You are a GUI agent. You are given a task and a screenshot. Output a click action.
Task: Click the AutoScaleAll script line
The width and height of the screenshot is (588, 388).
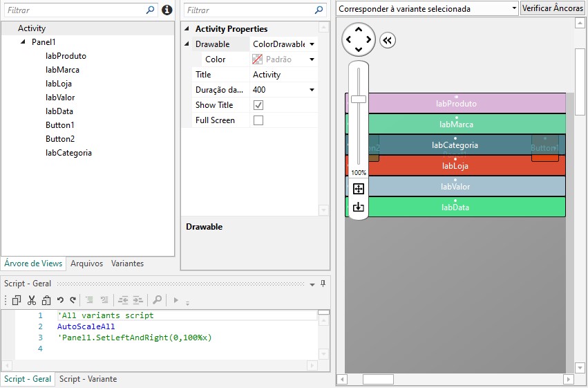[x=86, y=326]
